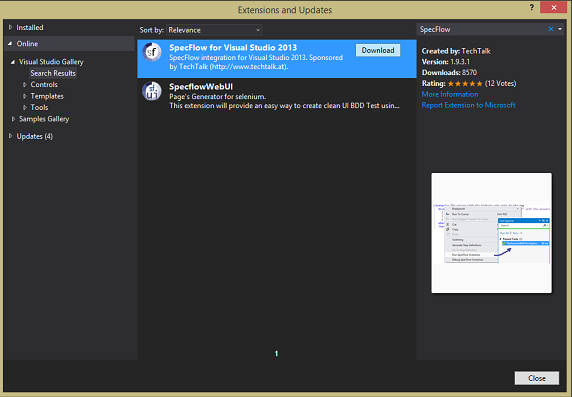The width and height of the screenshot is (572, 397).
Task: Click the SpecFlow for Visual Studio 2013 logo icon
Action: pyautogui.click(x=152, y=52)
